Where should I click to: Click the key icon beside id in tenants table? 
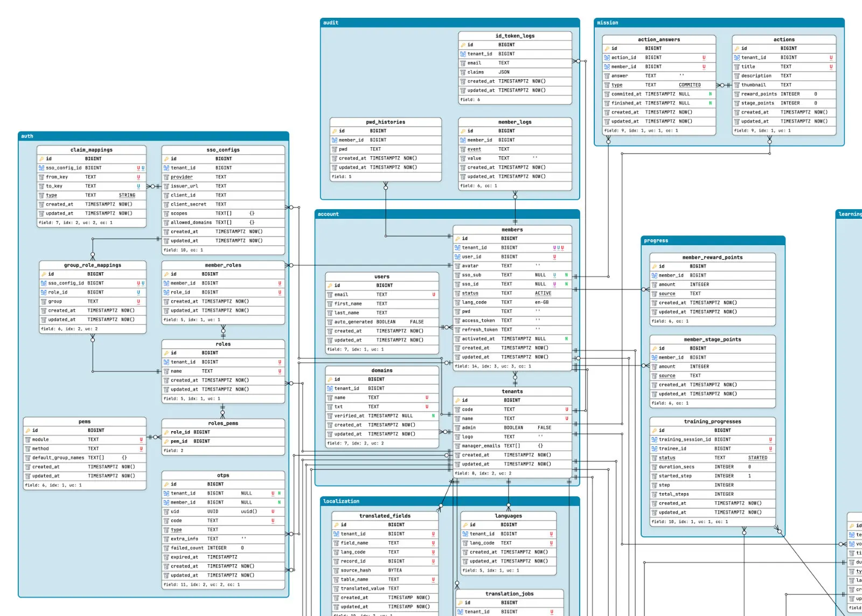click(457, 400)
